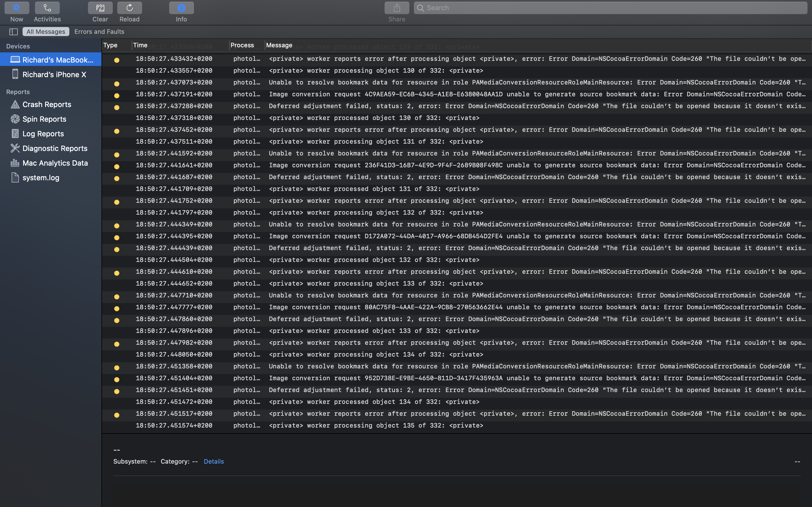Open Crash Reports in sidebar
This screenshot has height=507, width=812.
click(47, 104)
